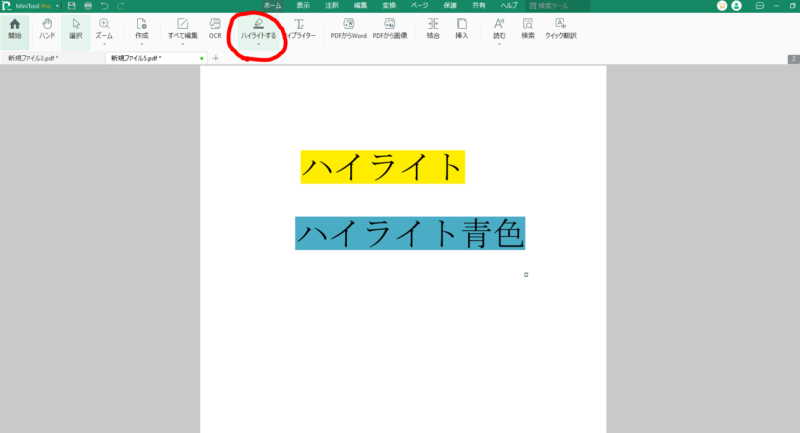Click the 挿入 insert page icon
This screenshot has height=433, width=800.
click(x=461, y=28)
